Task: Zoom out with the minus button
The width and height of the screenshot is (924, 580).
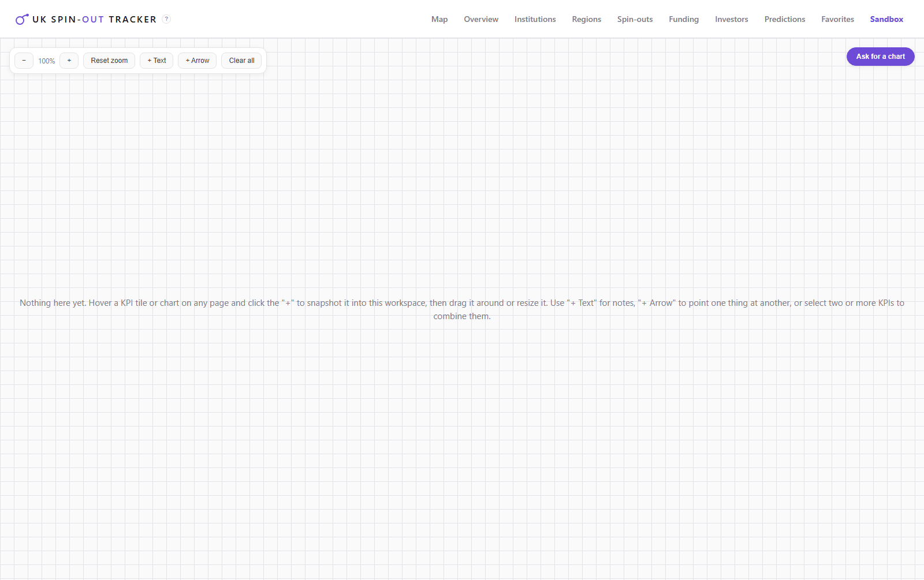Action: (24, 61)
